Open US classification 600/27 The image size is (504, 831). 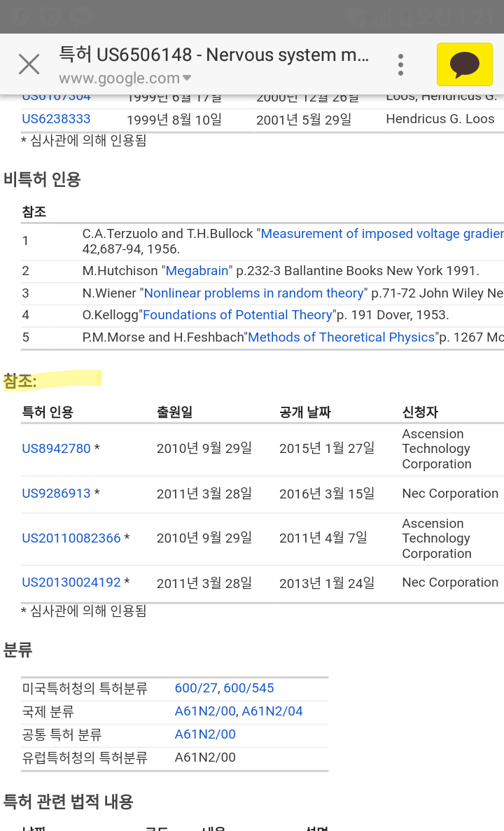pyautogui.click(x=196, y=688)
